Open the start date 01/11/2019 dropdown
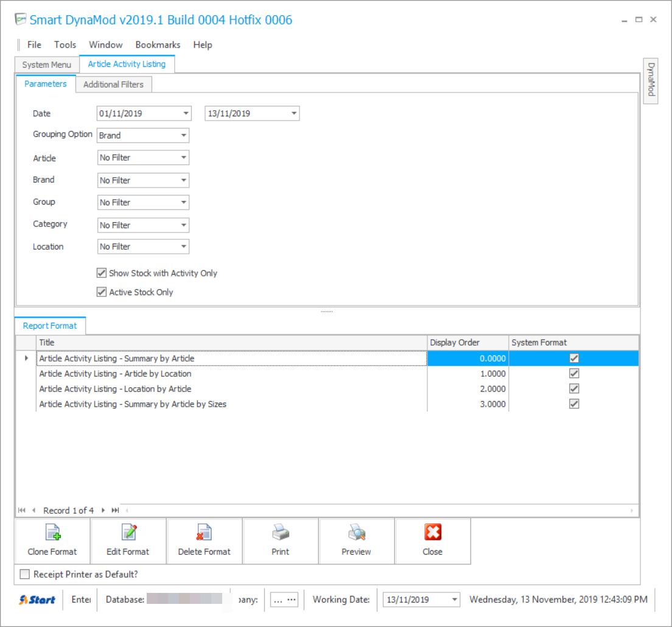This screenshot has height=627, width=672. (x=186, y=113)
